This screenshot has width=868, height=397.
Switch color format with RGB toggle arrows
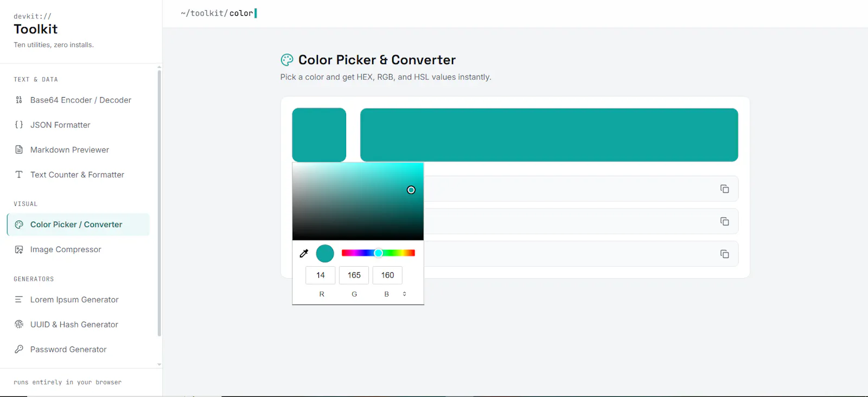coord(404,294)
